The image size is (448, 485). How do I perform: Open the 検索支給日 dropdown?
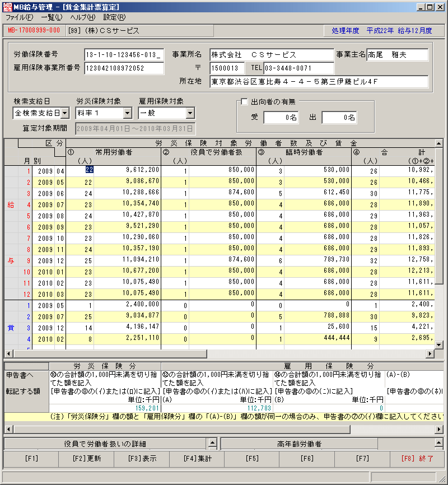coord(64,113)
